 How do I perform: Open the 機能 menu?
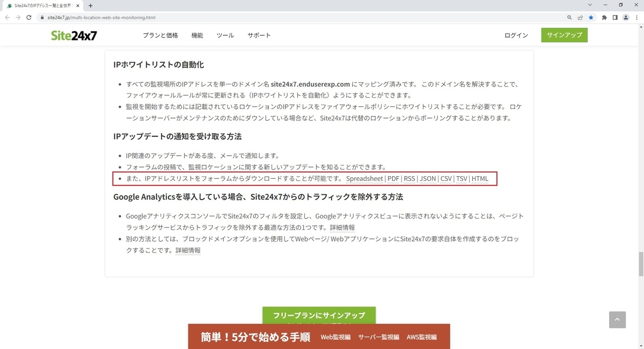[x=197, y=35]
